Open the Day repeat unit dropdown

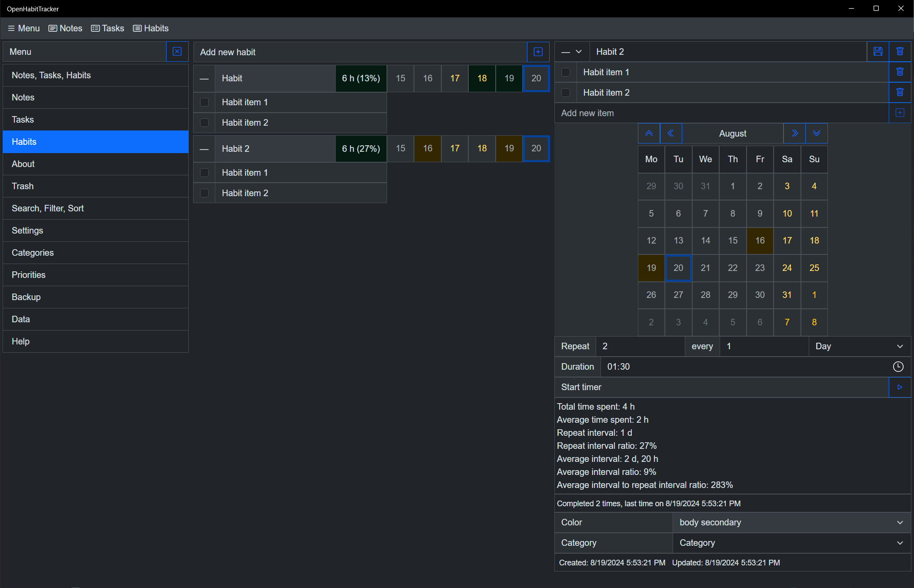click(859, 346)
